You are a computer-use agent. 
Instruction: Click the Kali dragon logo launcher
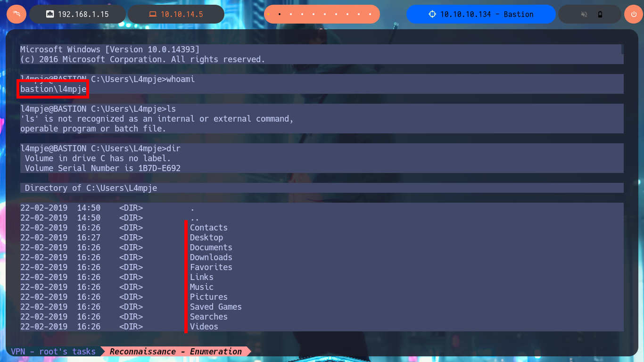click(x=17, y=14)
